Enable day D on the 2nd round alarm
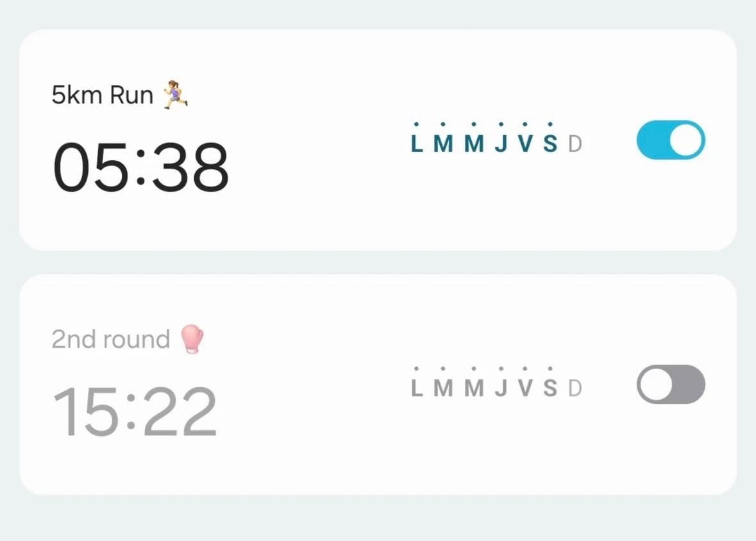 click(575, 388)
